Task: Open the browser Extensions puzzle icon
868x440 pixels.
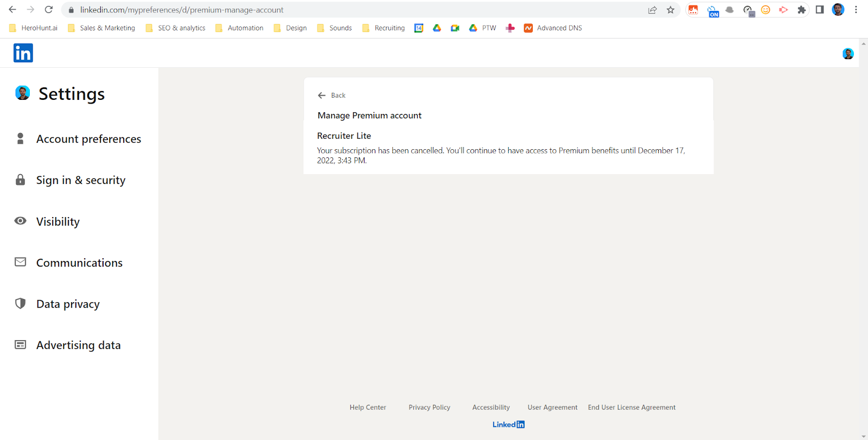Action: (801, 10)
